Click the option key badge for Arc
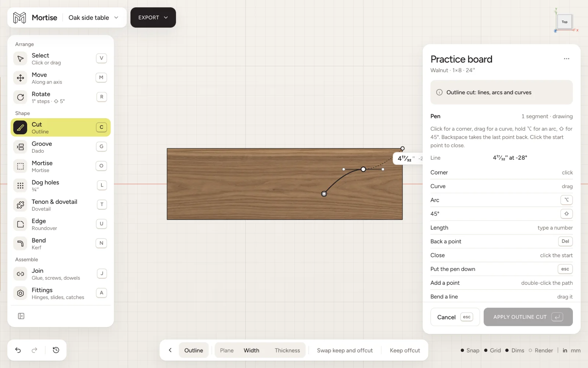 click(566, 200)
